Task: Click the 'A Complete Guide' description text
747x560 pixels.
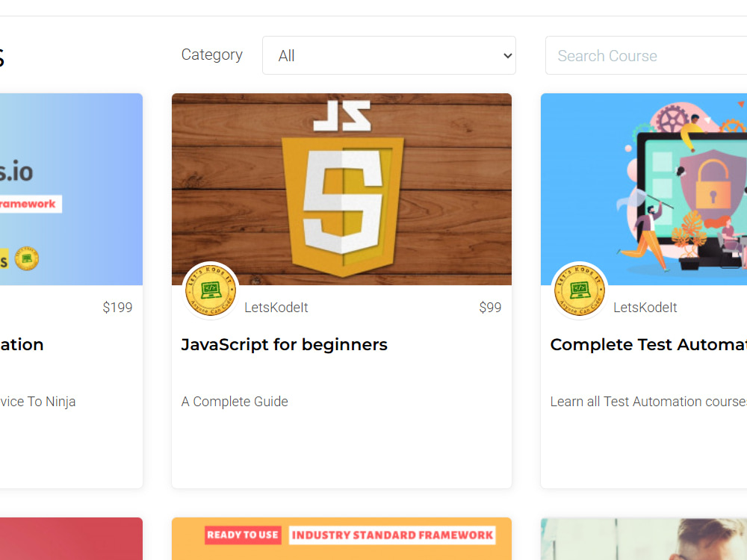Action: click(x=235, y=402)
